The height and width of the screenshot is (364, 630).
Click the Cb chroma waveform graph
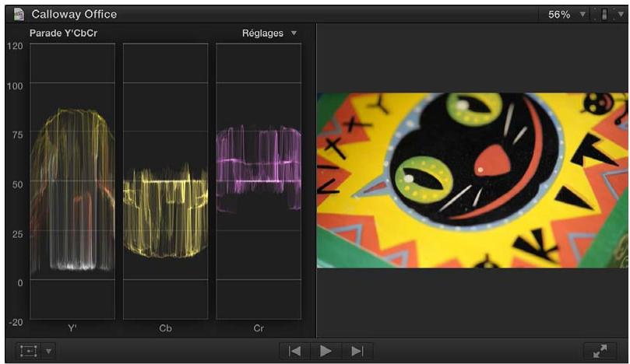[x=166, y=181]
